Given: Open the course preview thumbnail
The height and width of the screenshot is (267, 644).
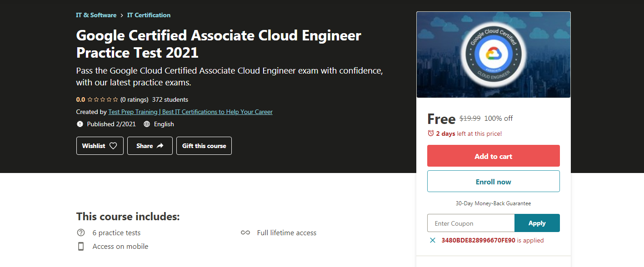Looking at the screenshot, I should [x=493, y=54].
